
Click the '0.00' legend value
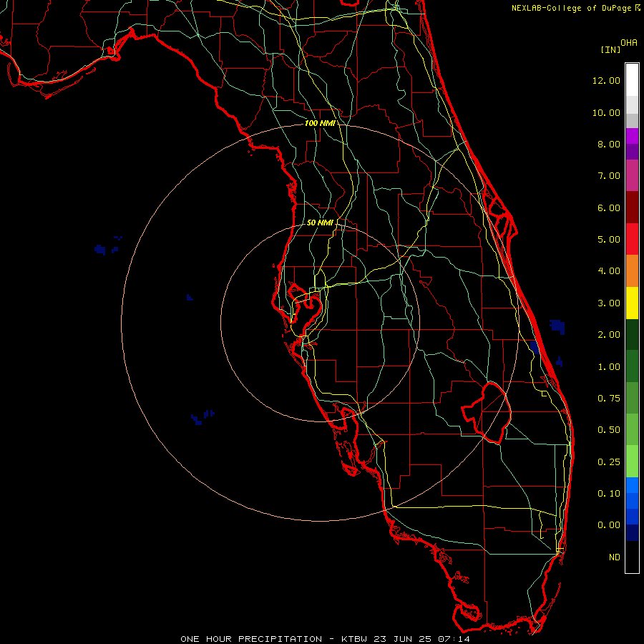pyautogui.click(x=609, y=525)
